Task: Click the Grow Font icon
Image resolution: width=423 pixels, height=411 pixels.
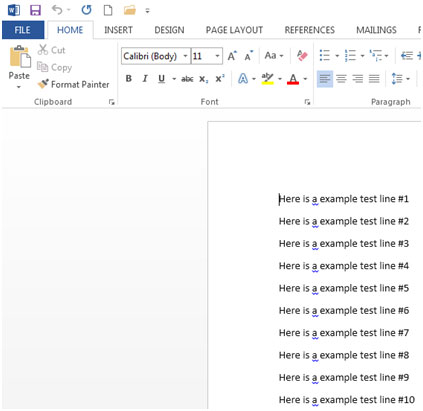Action: [232, 56]
